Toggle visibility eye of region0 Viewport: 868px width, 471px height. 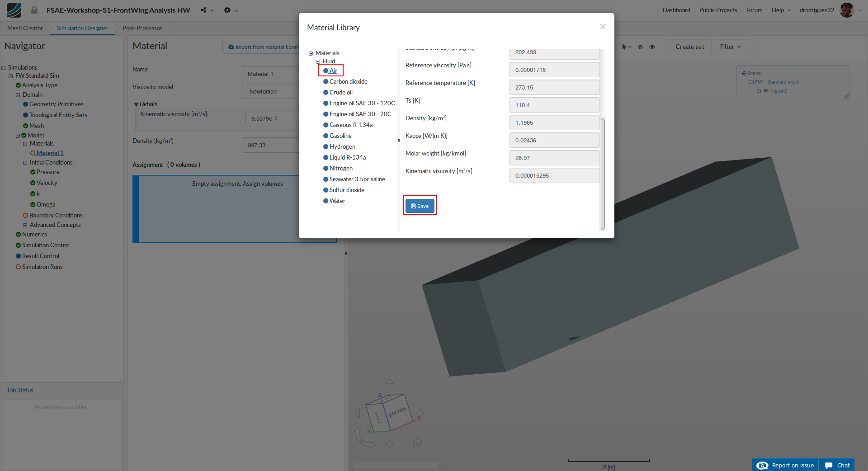click(x=766, y=91)
